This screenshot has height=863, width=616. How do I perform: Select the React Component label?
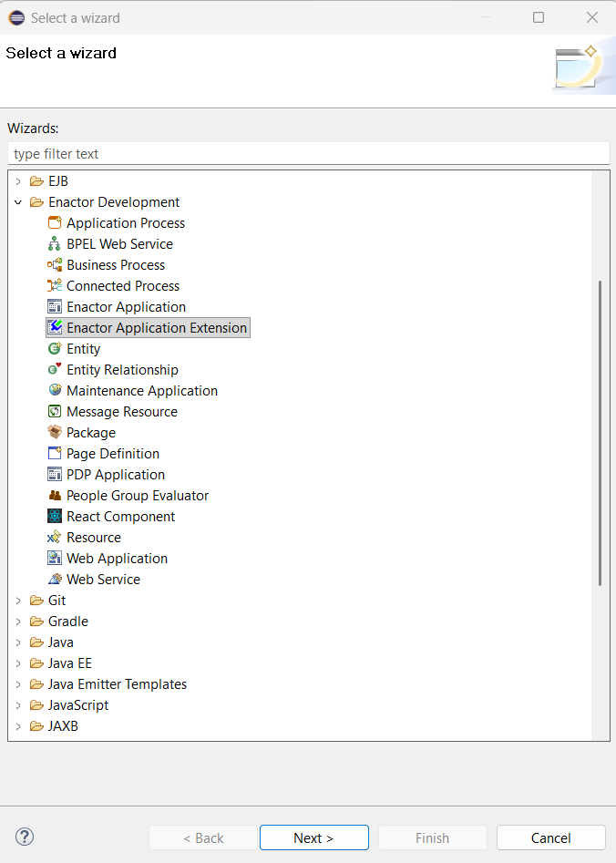120,517
